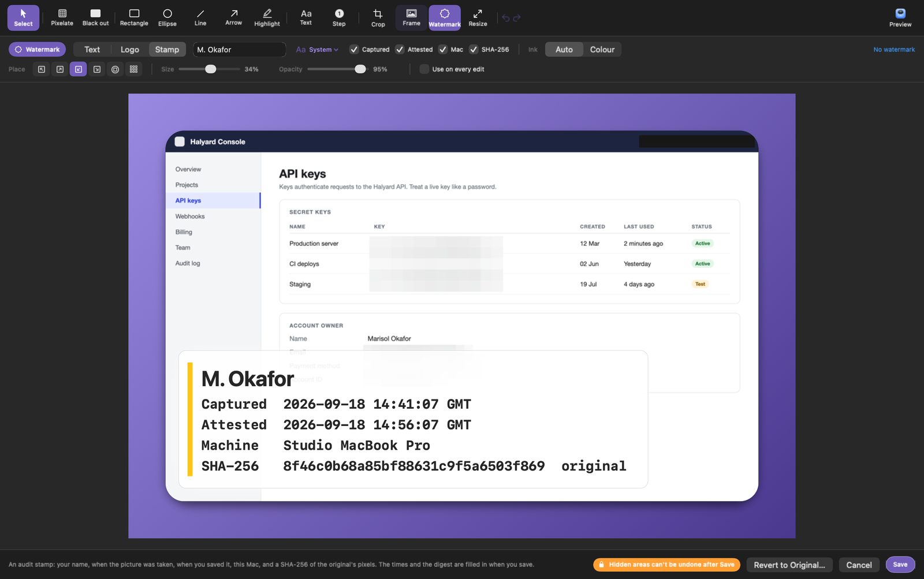Select the Stamp watermark type
Viewport: 924px width, 579px height.
[167, 50]
